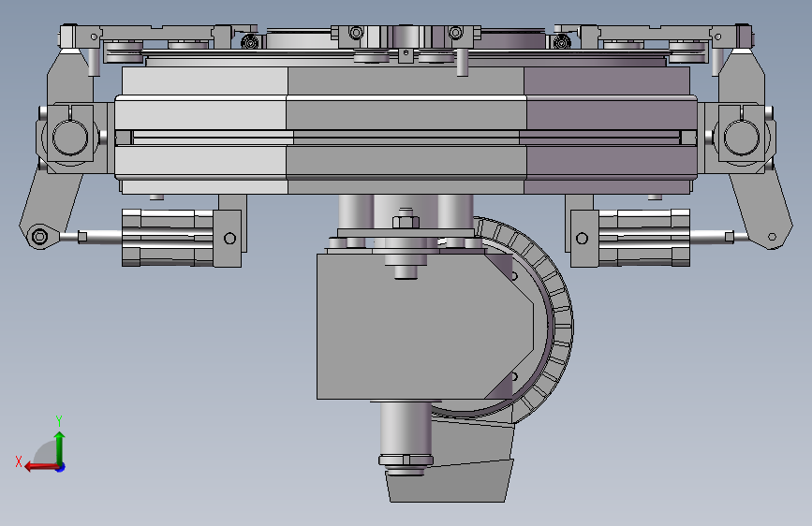Screen dimensions: 812x526
Task: Select the vertical shaft below the gearbox
Action: click(x=406, y=429)
